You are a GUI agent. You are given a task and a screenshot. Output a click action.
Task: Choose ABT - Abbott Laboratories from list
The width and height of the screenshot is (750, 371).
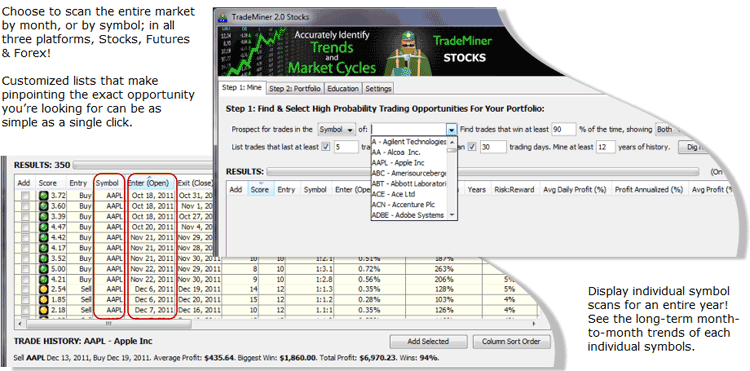point(409,184)
